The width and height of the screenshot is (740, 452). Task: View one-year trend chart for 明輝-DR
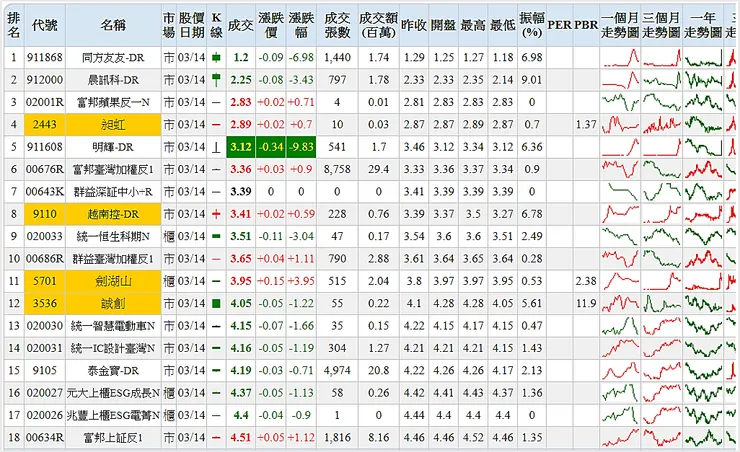coord(703,147)
